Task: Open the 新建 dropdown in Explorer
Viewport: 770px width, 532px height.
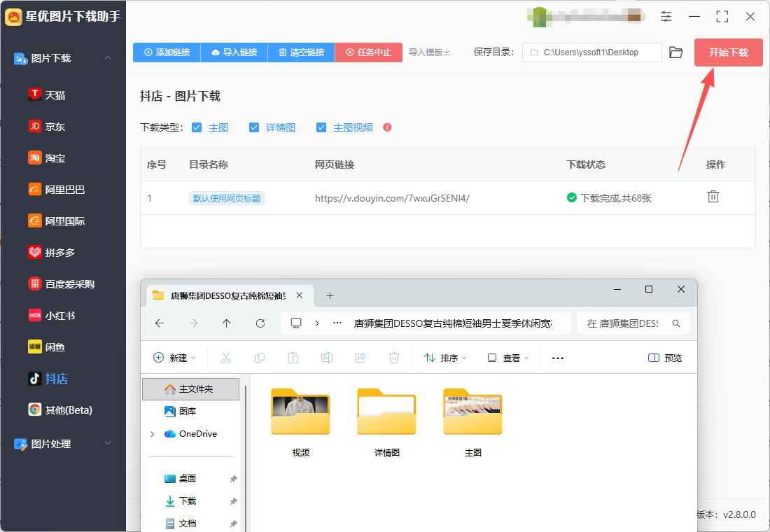Action: click(x=174, y=358)
